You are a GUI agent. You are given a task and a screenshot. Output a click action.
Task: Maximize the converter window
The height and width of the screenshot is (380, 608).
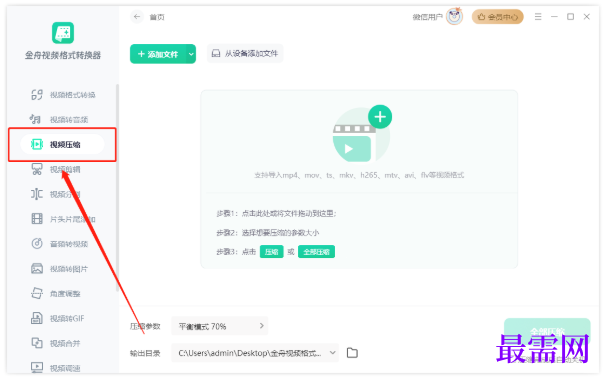pyautogui.click(x=570, y=17)
